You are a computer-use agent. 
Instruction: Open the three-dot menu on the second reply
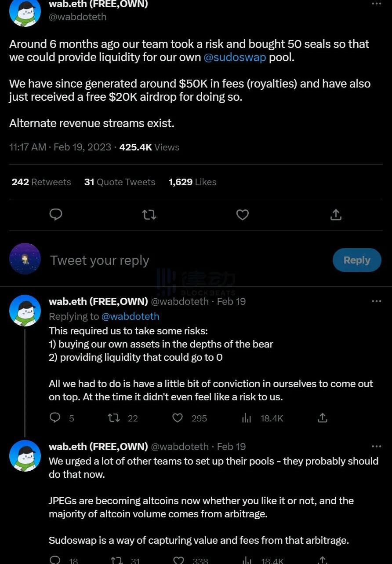point(377,447)
